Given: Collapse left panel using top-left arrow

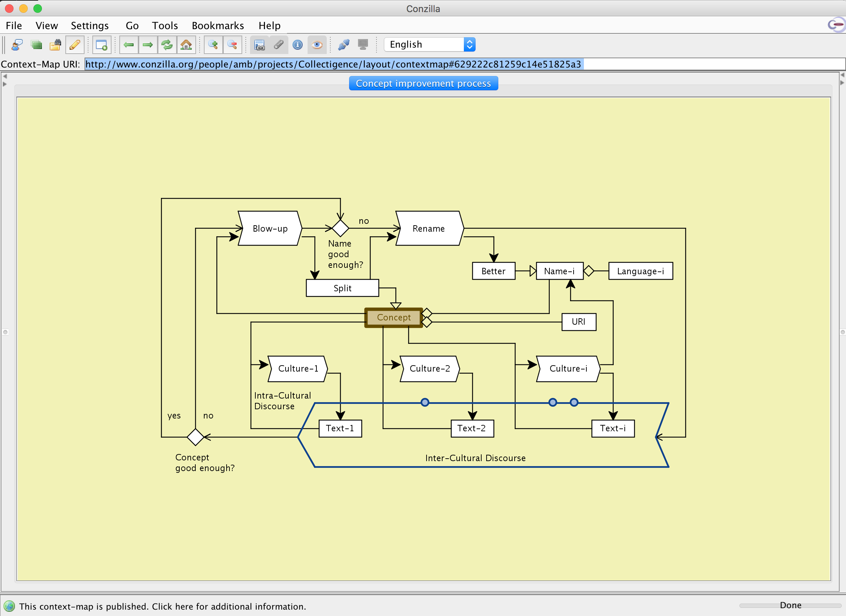Looking at the screenshot, I should click(5, 76).
